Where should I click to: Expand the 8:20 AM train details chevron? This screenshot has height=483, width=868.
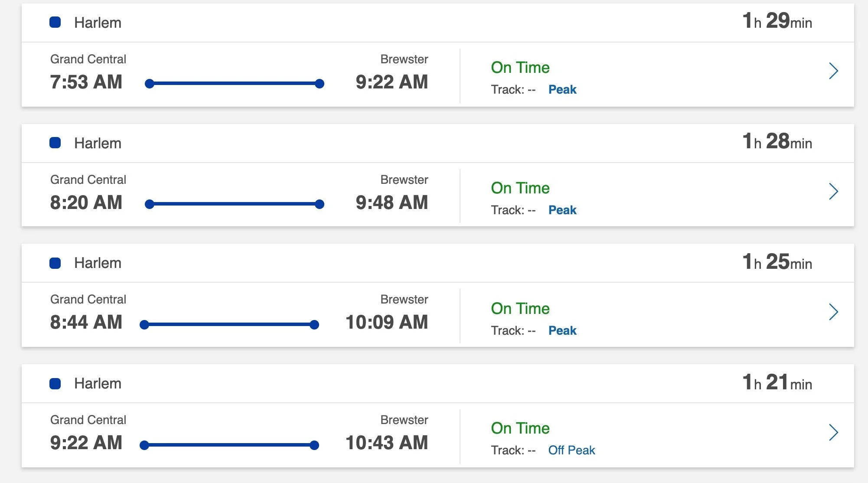point(833,191)
